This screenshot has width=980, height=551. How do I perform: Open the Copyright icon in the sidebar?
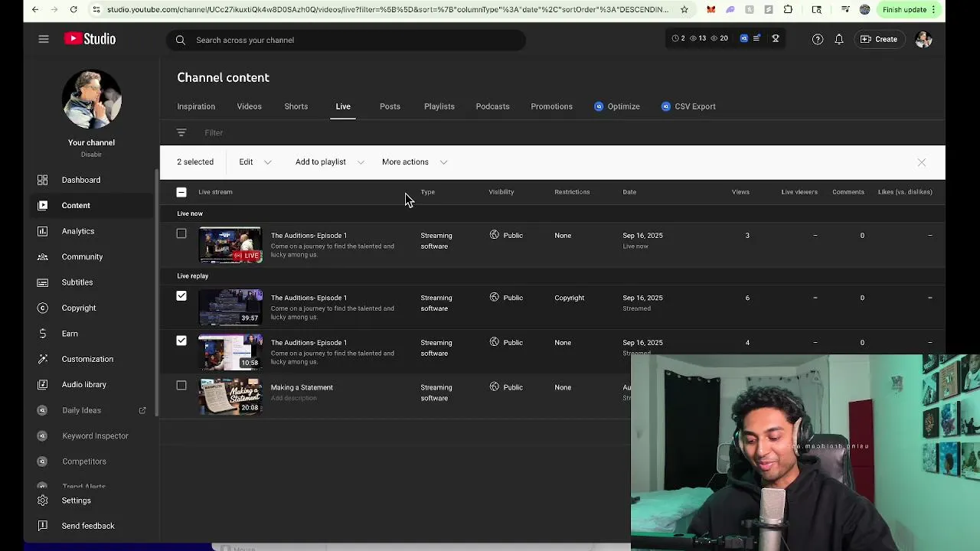click(x=43, y=308)
